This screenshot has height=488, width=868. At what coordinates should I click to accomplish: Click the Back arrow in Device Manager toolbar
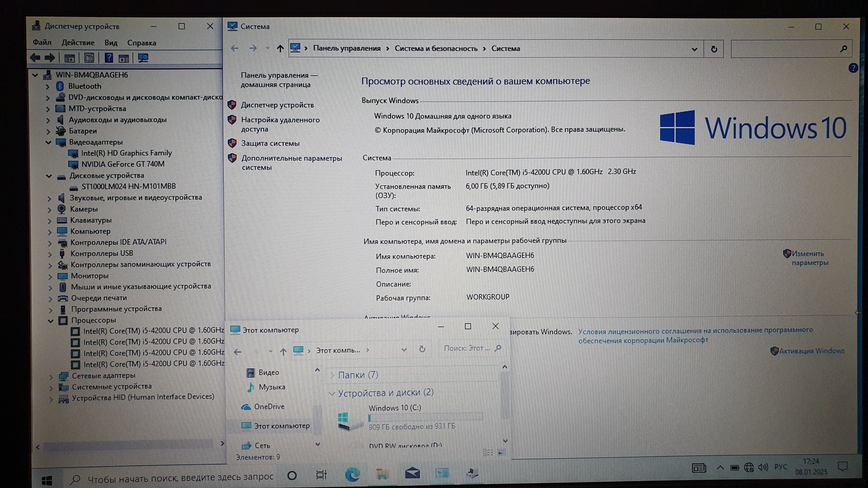(x=36, y=58)
